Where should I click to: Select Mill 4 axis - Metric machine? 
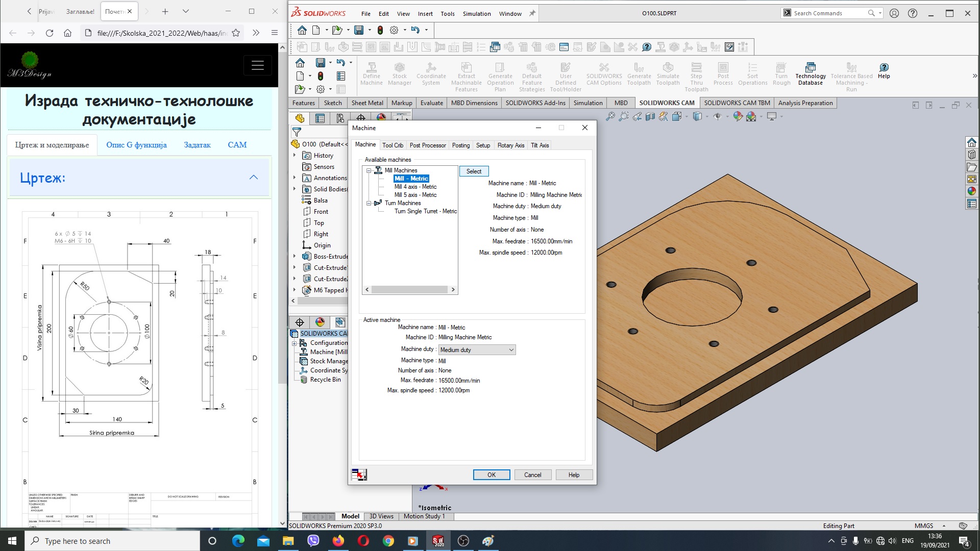pyautogui.click(x=415, y=187)
